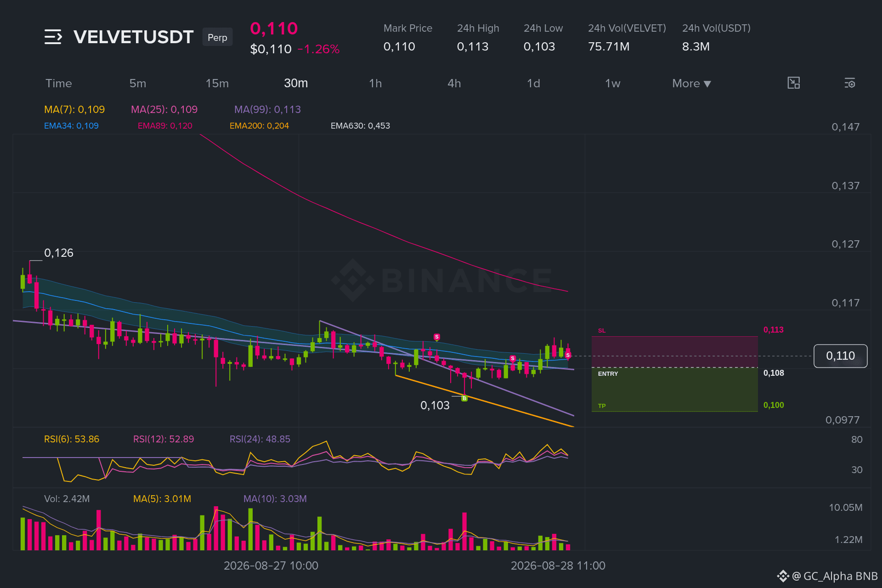Viewport: 882px width, 588px height.
Task: Select the EMA34: 0,109 indicator label
Action: click(x=71, y=125)
